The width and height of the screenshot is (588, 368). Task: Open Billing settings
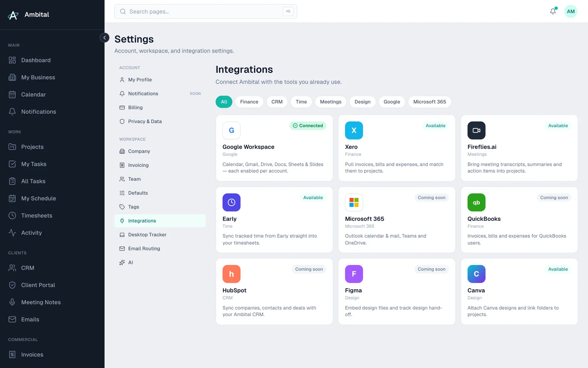[160, 107]
